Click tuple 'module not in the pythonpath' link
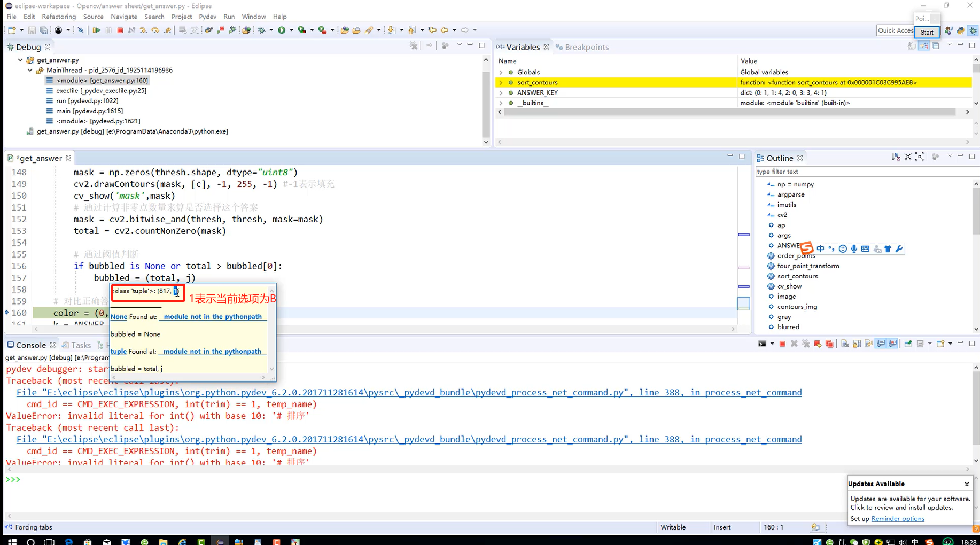 (212, 351)
